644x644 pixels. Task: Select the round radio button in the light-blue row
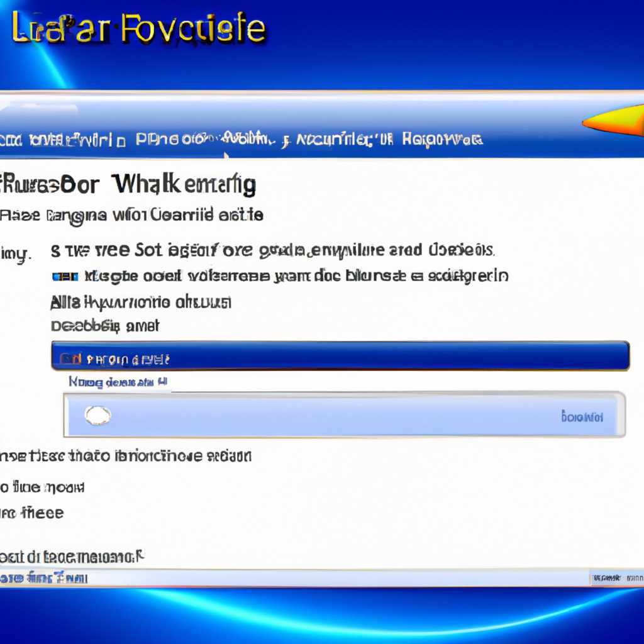[x=97, y=415]
